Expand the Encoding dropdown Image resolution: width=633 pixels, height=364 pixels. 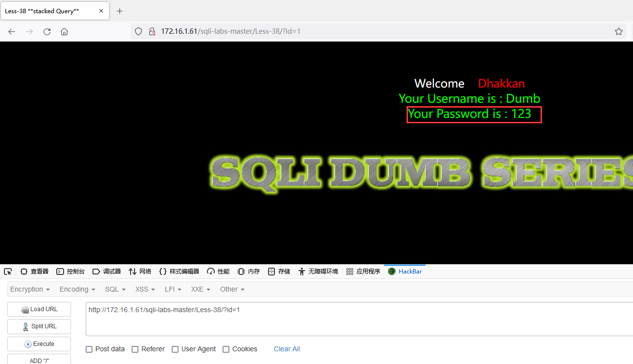coord(77,289)
